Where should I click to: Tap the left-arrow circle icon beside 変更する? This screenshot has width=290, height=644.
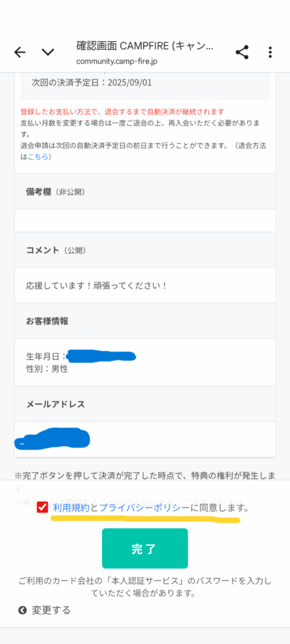click(23, 610)
